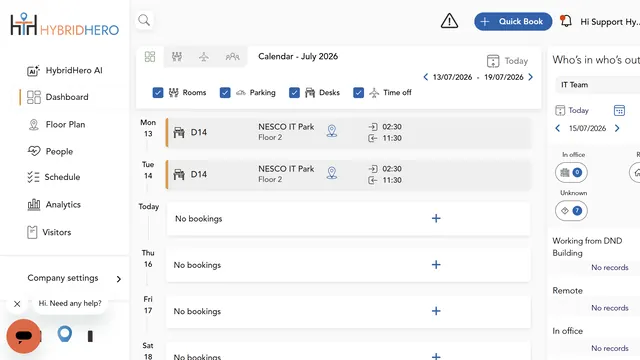This screenshot has width=640, height=360.
Task: Open the notifications bell icon
Action: pos(566,21)
